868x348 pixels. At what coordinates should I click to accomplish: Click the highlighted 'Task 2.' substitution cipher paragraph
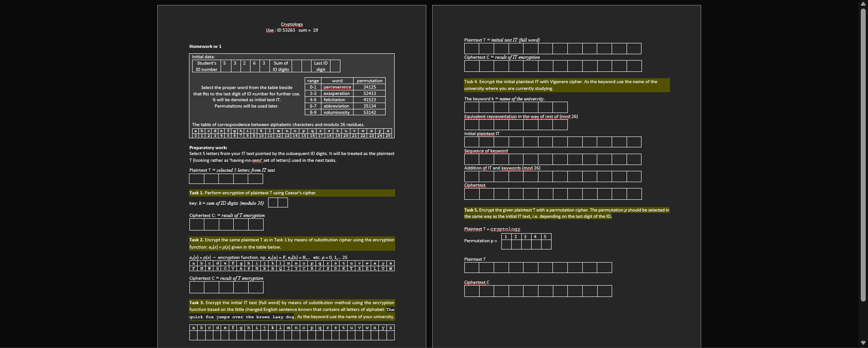tap(292, 244)
